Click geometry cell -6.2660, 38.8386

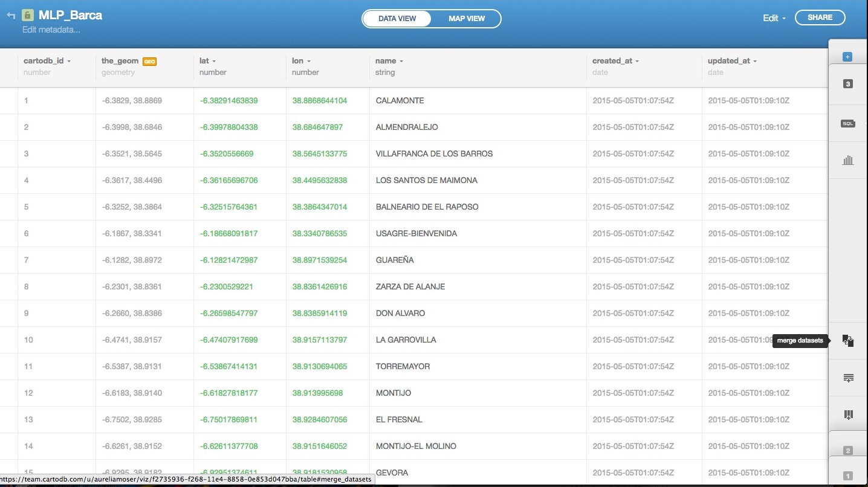(x=132, y=313)
